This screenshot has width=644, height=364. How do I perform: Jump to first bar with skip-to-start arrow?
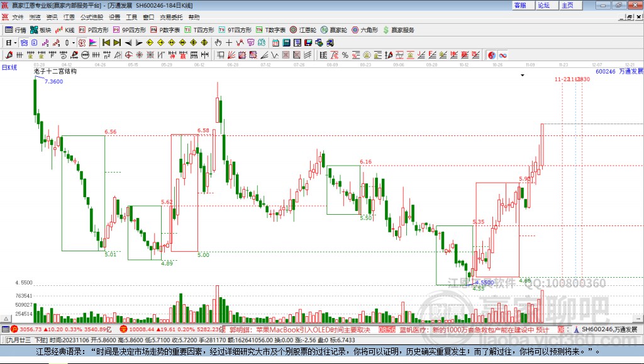click(x=106, y=43)
